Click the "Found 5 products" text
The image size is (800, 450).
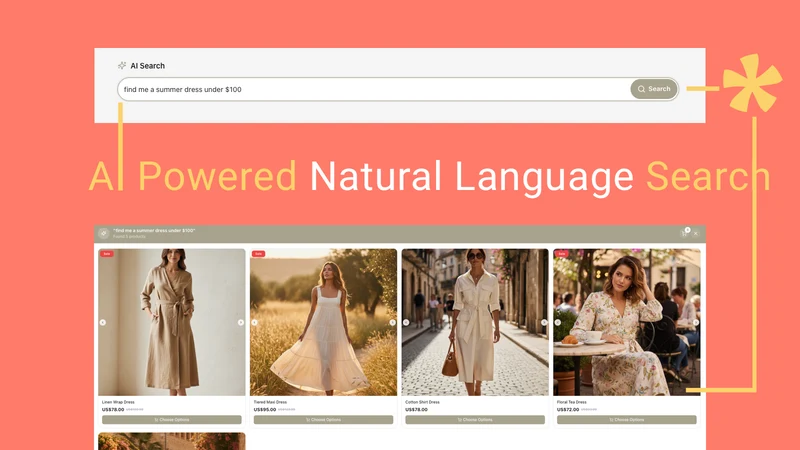[130, 237]
